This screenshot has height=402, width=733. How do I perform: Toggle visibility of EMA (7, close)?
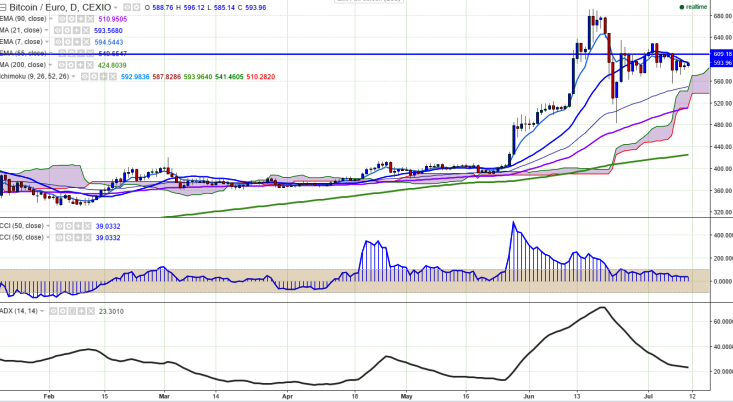[x=58, y=42]
